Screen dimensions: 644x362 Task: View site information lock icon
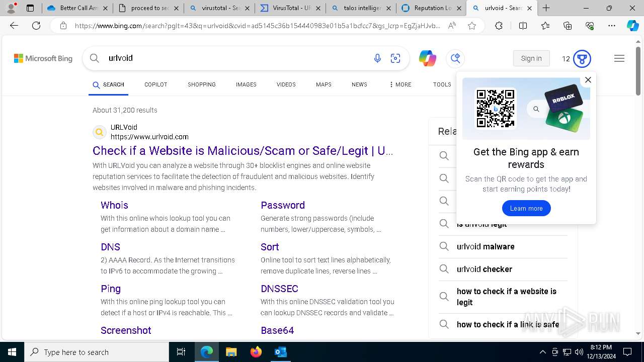click(63, 26)
